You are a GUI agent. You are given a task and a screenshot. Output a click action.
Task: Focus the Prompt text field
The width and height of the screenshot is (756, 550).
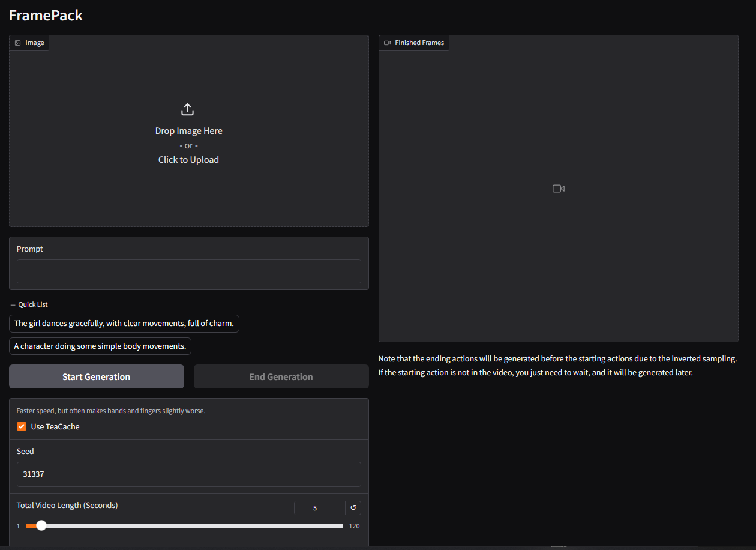point(188,271)
